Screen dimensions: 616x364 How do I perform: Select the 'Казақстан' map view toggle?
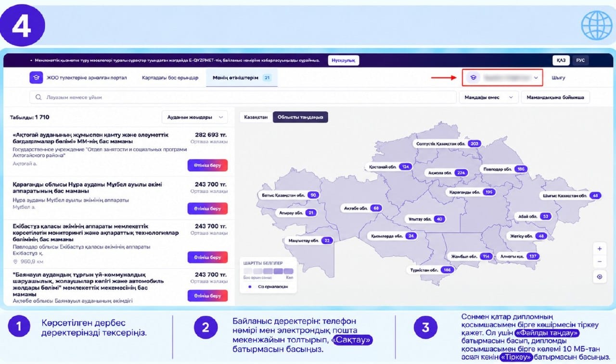256,117
